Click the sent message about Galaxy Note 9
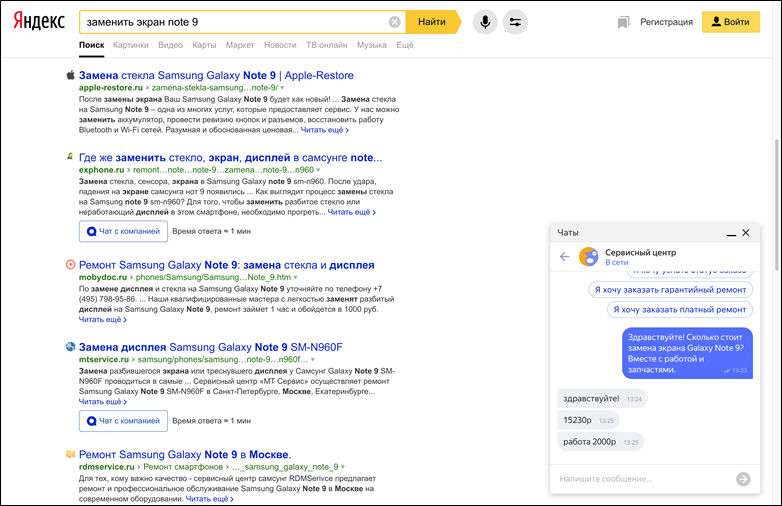Image resolution: width=782 pixels, height=506 pixels. pyautogui.click(x=687, y=353)
